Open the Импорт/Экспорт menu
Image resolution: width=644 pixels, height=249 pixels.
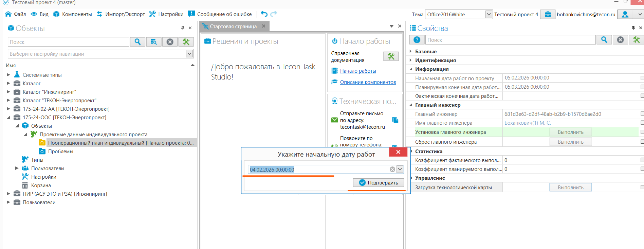click(121, 14)
